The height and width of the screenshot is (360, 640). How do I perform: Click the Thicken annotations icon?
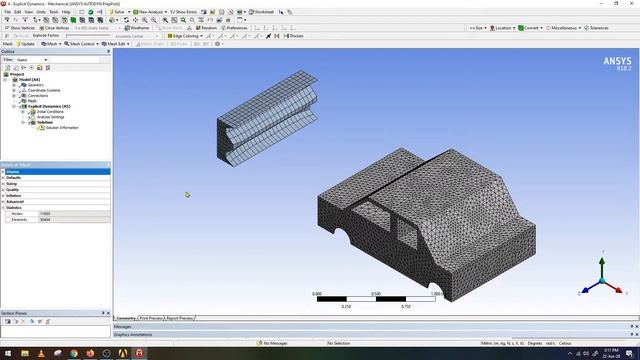[x=293, y=36]
